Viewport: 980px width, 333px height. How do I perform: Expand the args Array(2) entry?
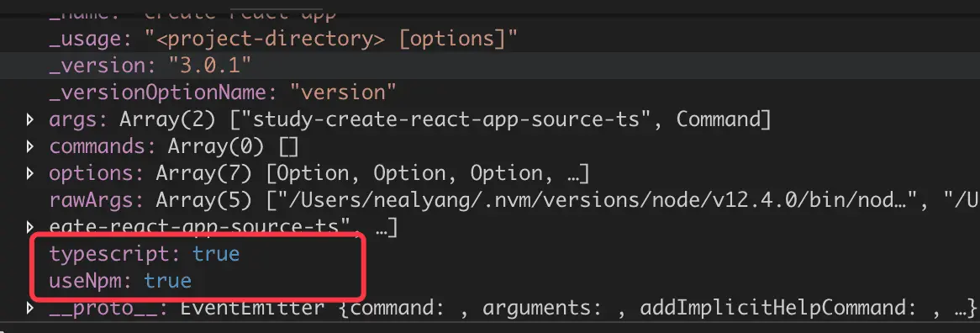point(30,120)
